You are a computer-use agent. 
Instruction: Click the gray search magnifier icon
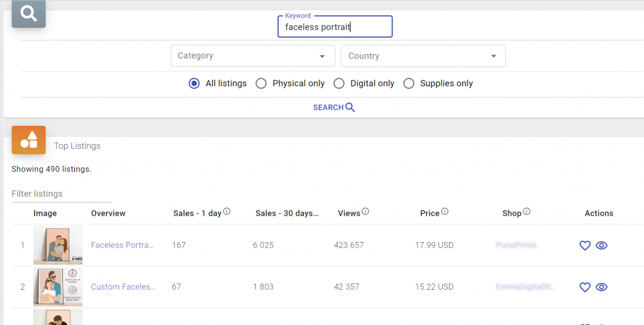[29, 14]
